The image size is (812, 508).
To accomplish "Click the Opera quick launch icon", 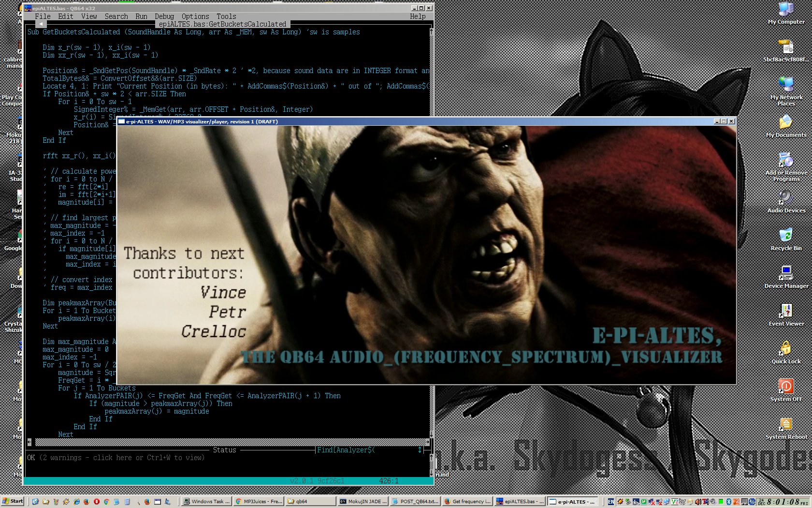I will pyautogui.click(x=96, y=502).
